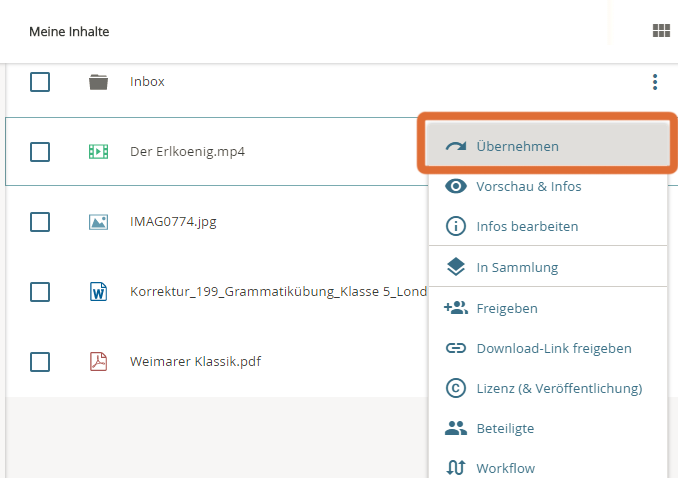
Task: Select Infos bearbeiten in the menu
Action: [x=527, y=227]
